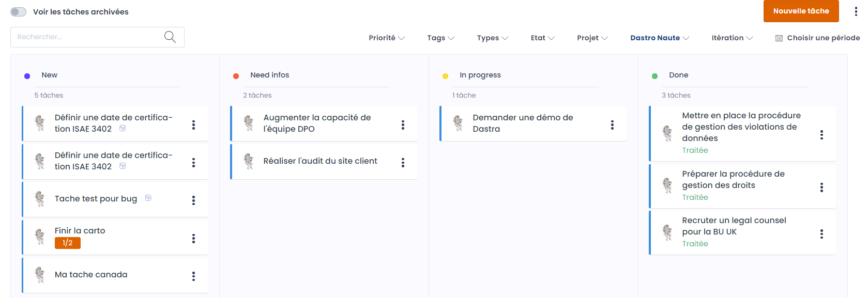Viewport: 868px width, 298px height.
Task: Open the Tags filter dropdown
Action: coord(440,38)
